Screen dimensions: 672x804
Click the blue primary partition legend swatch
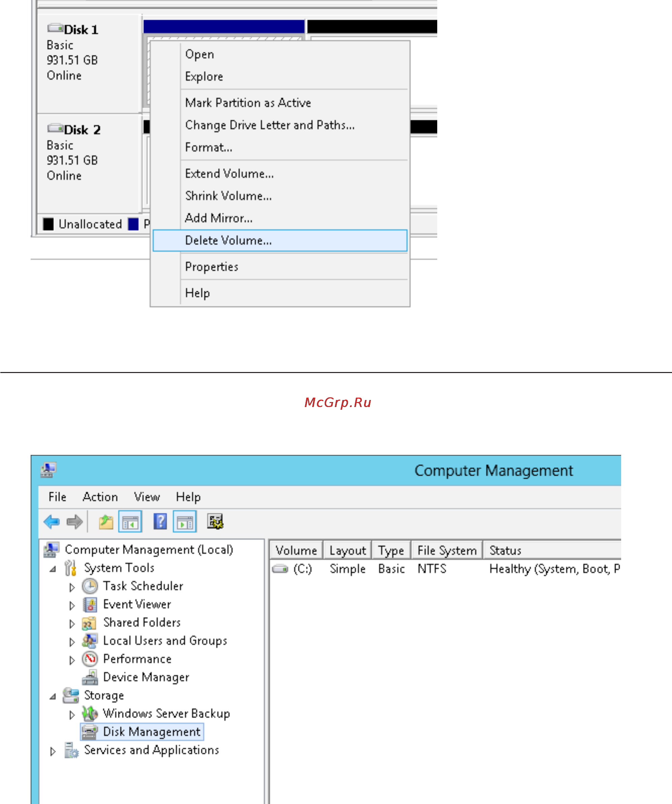pos(133,224)
